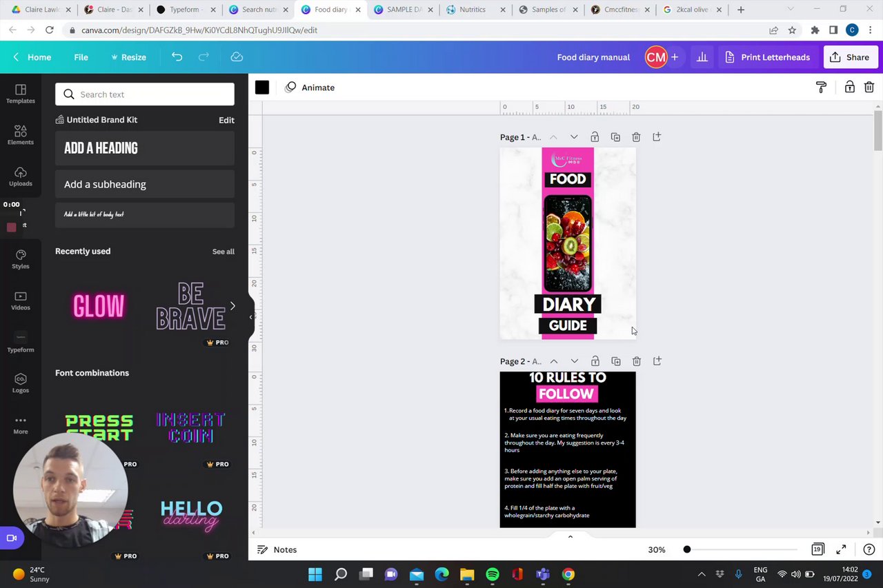Open the Typeform sidebar app
This screenshot has height=588, width=883.
[x=21, y=343]
